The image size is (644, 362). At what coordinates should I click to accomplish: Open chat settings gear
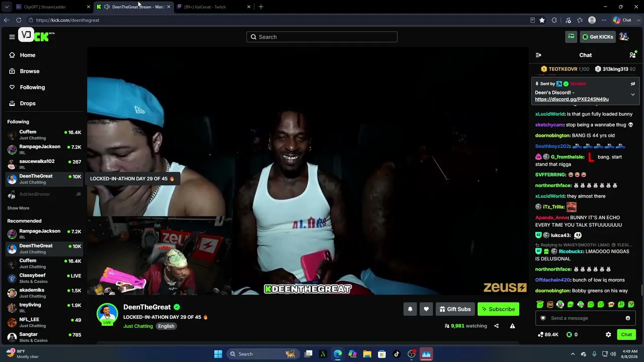pos(608,334)
